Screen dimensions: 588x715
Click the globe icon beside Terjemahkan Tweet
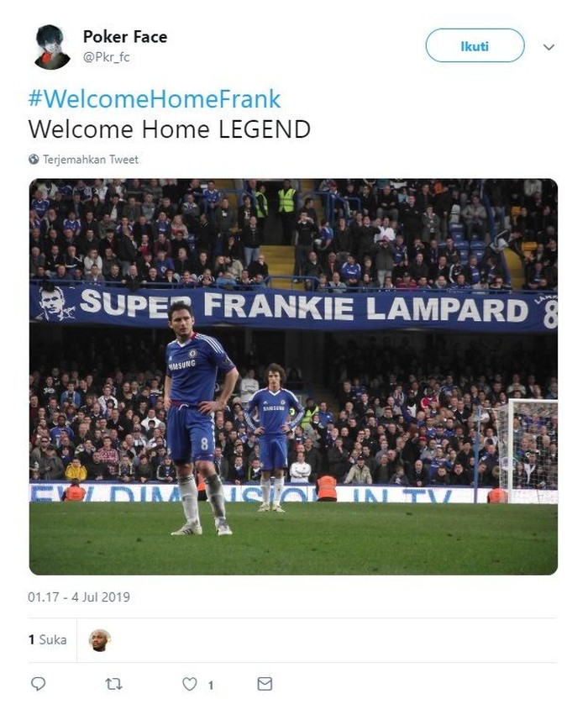[x=34, y=159]
